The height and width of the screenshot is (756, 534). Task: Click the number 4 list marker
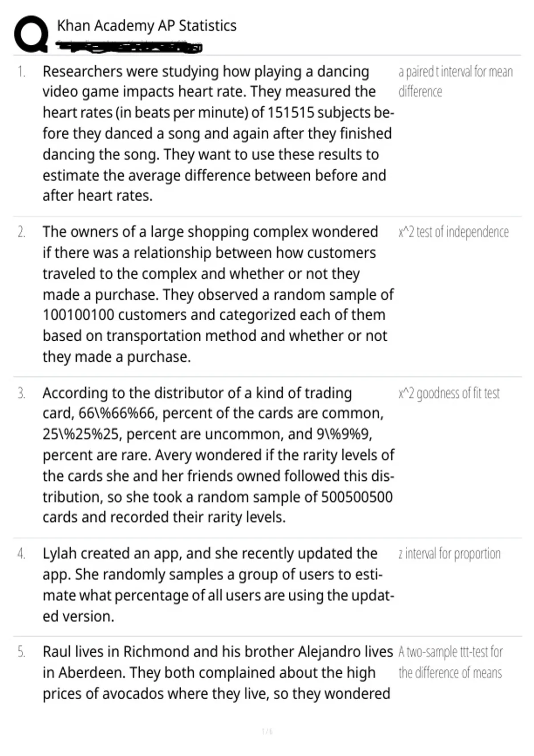click(x=21, y=554)
